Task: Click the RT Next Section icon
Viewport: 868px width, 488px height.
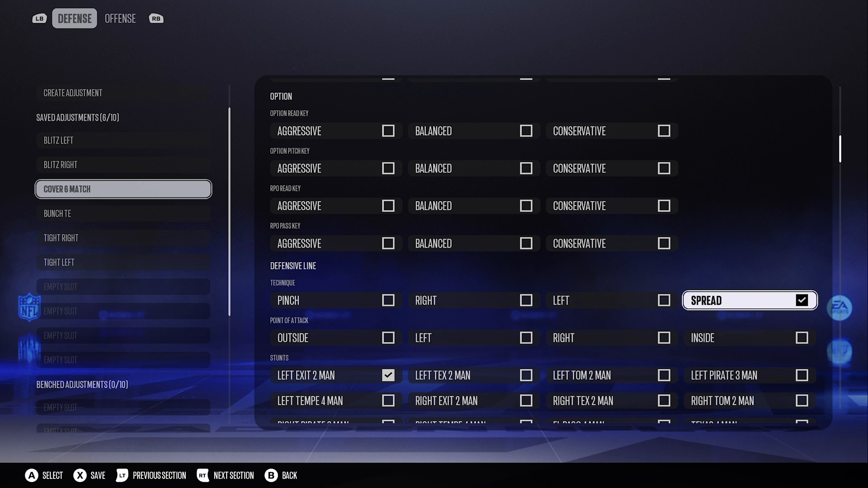Action: click(203, 475)
